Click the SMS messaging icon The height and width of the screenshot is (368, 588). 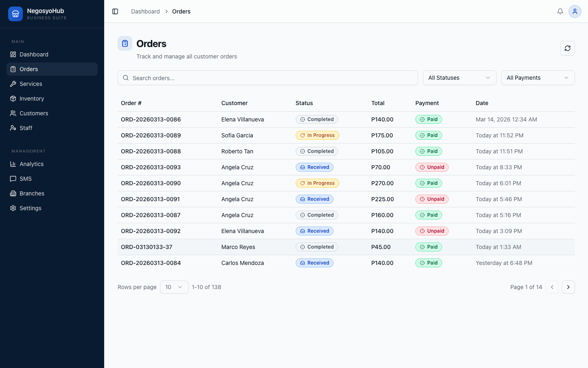tap(13, 178)
